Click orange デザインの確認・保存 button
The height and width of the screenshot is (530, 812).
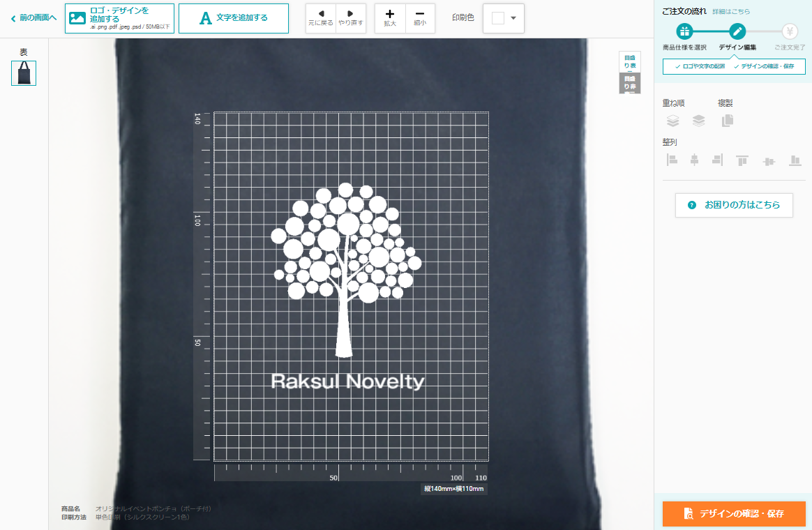tap(734, 513)
